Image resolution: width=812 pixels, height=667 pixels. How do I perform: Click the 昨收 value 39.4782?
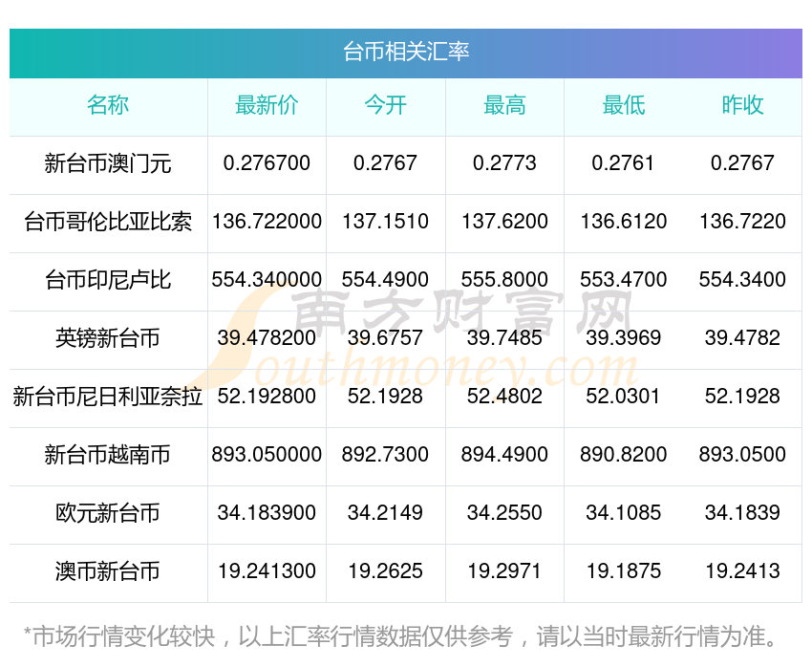click(x=742, y=338)
